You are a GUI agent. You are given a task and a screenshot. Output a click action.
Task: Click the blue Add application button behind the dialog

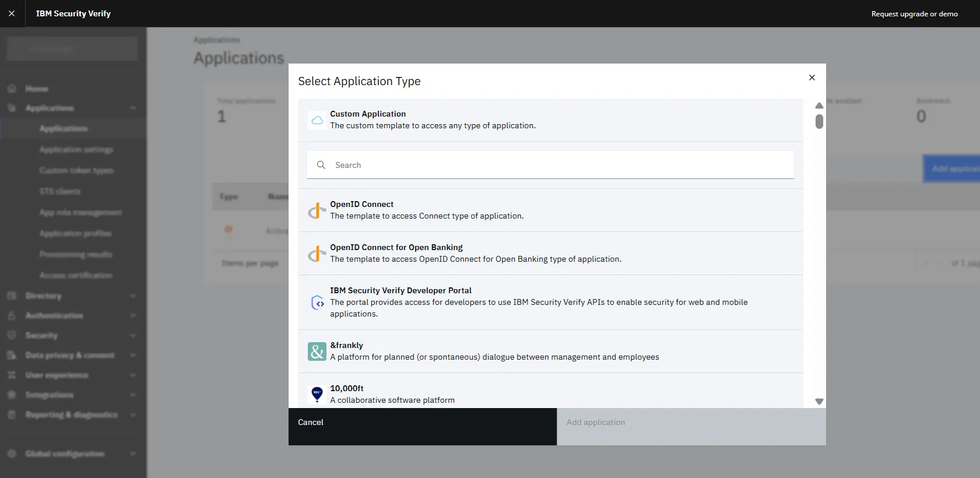click(x=951, y=168)
